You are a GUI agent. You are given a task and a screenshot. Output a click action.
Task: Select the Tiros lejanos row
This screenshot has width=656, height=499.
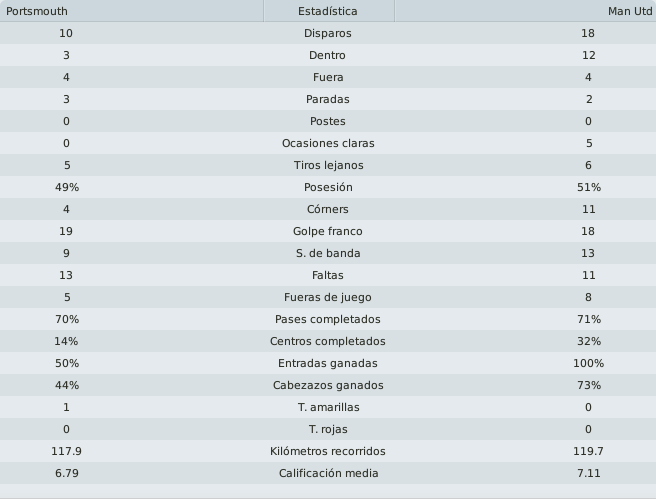coord(328,165)
